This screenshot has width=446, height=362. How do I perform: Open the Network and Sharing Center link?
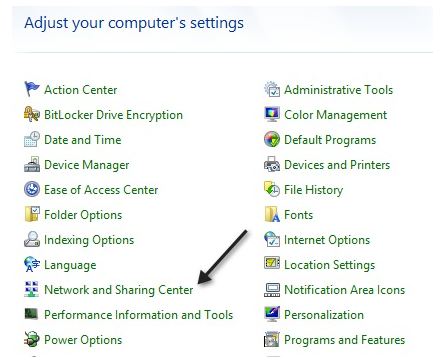(119, 290)
